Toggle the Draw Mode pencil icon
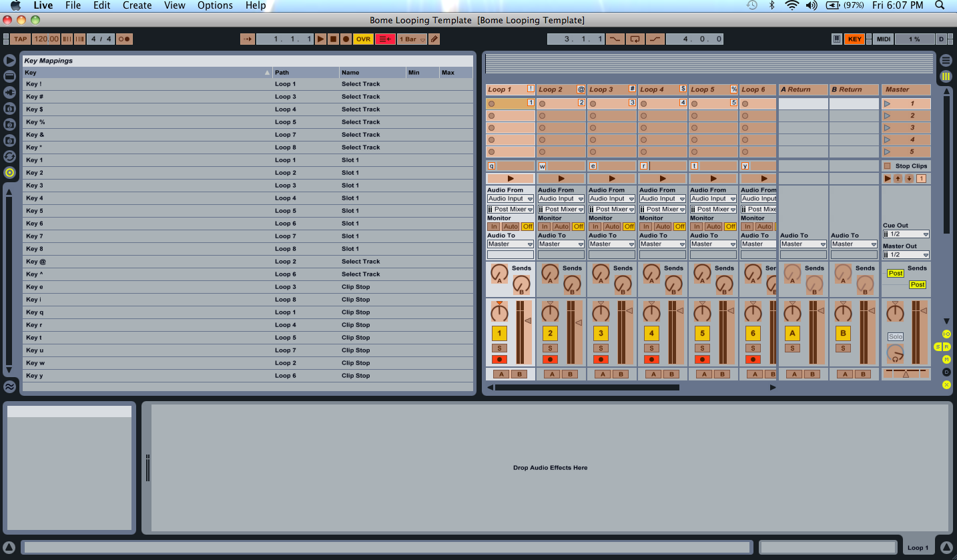Screen dimensions: 957x560 coord(434,39)
